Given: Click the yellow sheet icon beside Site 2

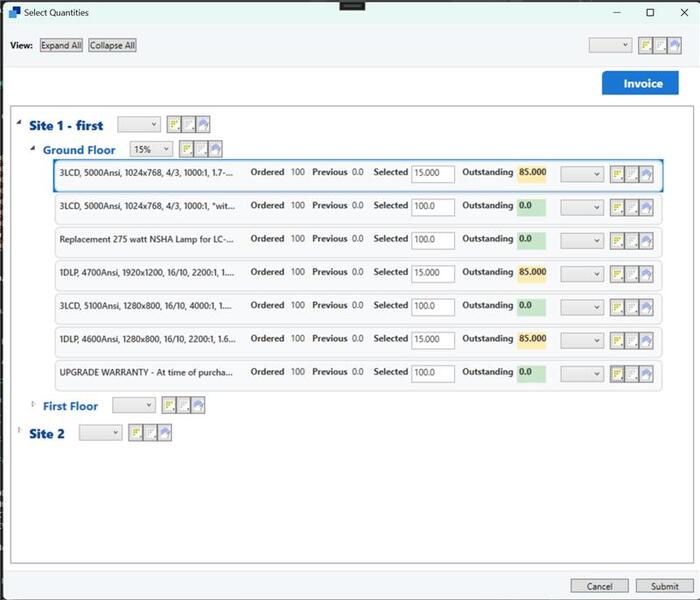Looking at the screenshot, I should click(136, 432).
